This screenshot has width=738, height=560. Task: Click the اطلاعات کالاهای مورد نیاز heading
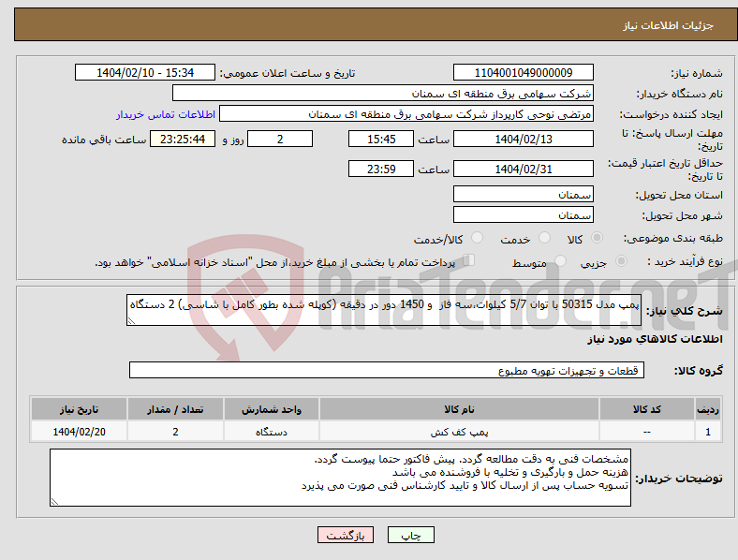[x=655, y=339]
